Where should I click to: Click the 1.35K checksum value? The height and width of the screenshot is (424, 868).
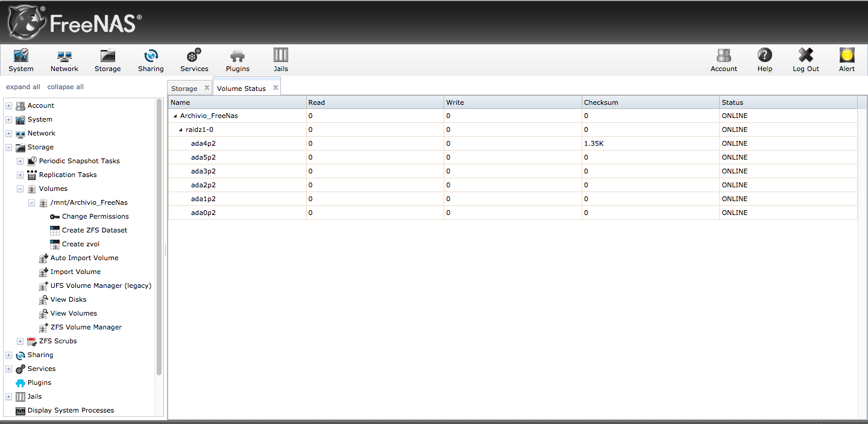tap(594, 143)
